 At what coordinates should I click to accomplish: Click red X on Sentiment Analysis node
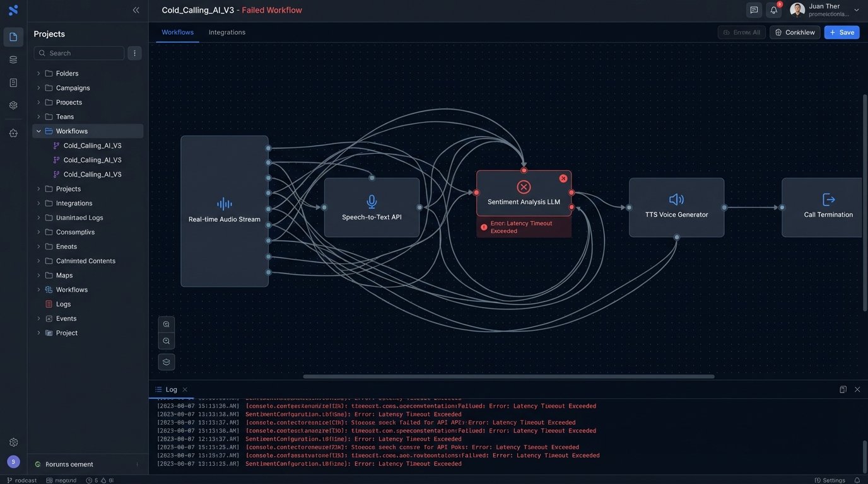point(563,178)
